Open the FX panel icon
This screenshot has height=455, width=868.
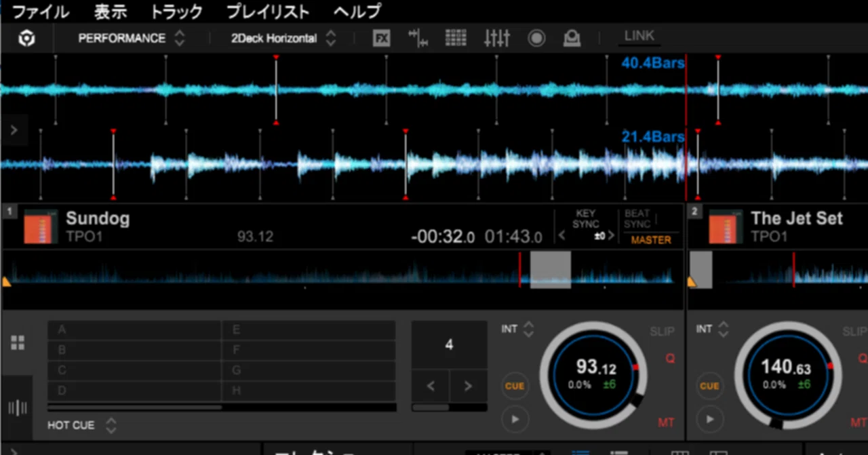[382, 39]
